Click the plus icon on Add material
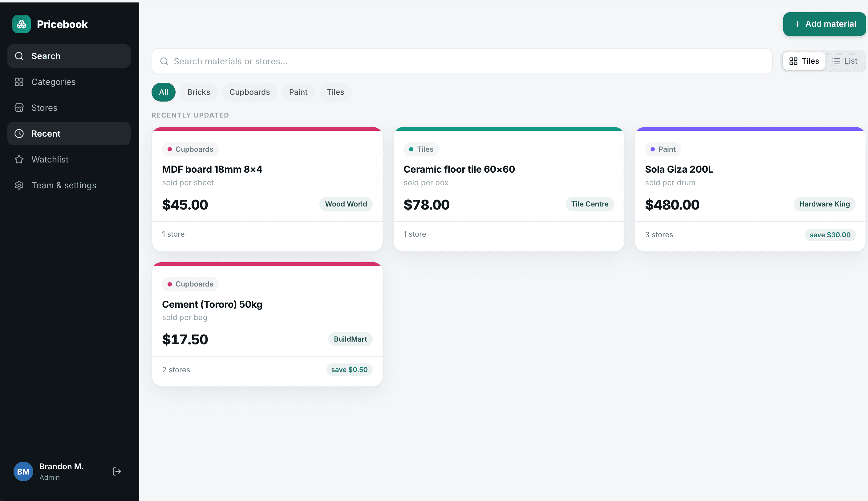The width and height of the screenshot is (868, 501). pos(797,24)
